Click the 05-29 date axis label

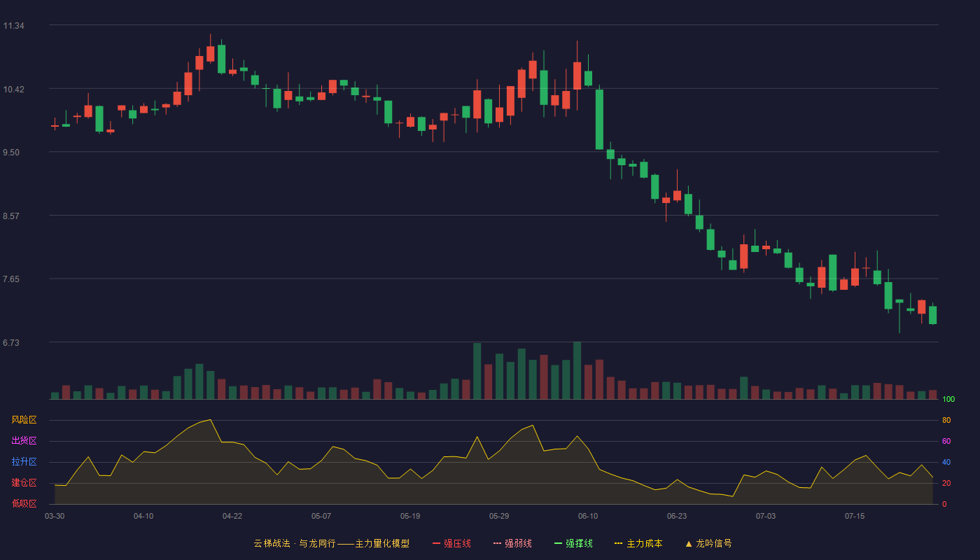[499, 516]
